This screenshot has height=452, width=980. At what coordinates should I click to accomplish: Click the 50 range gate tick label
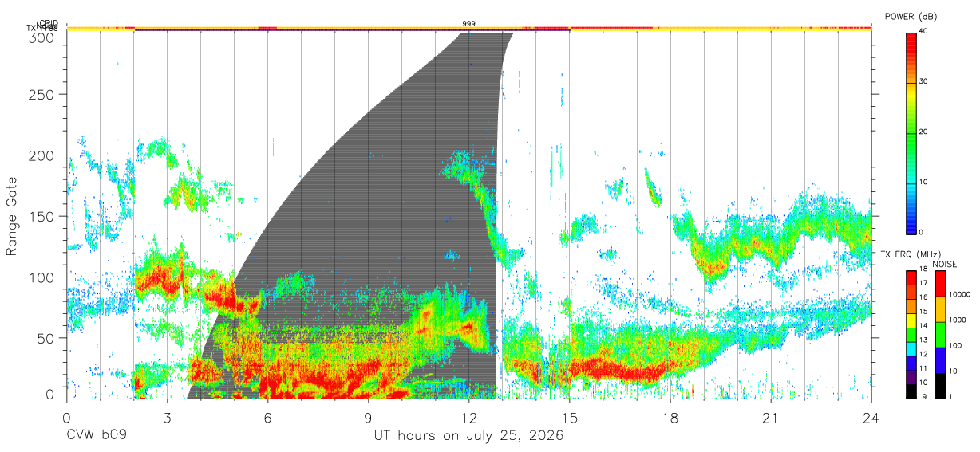coord(46,337)
